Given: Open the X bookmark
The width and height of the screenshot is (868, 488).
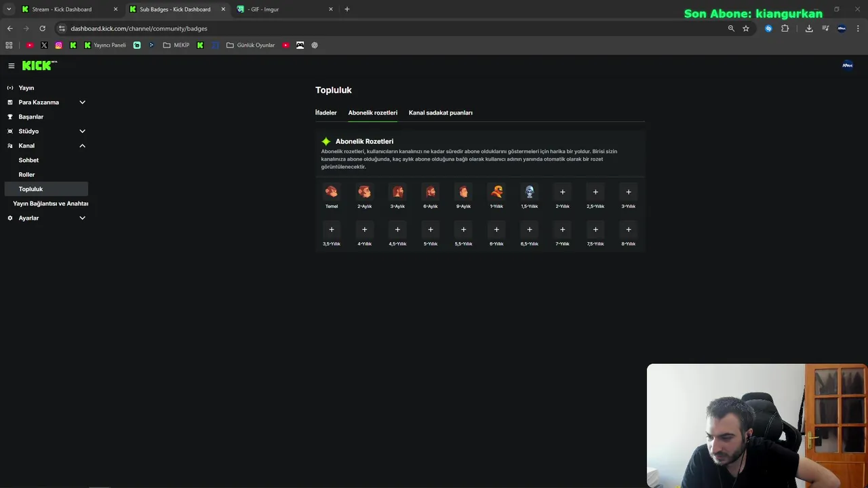Looking at the screenshot, I should pos(44,45).
